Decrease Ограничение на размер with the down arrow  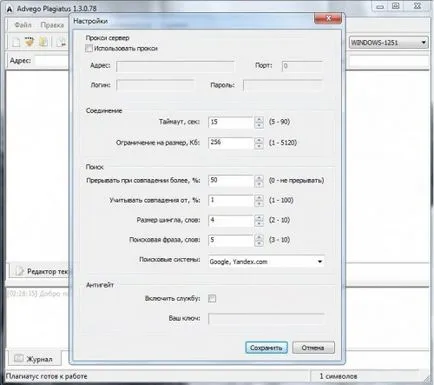[x=259, y=146]
